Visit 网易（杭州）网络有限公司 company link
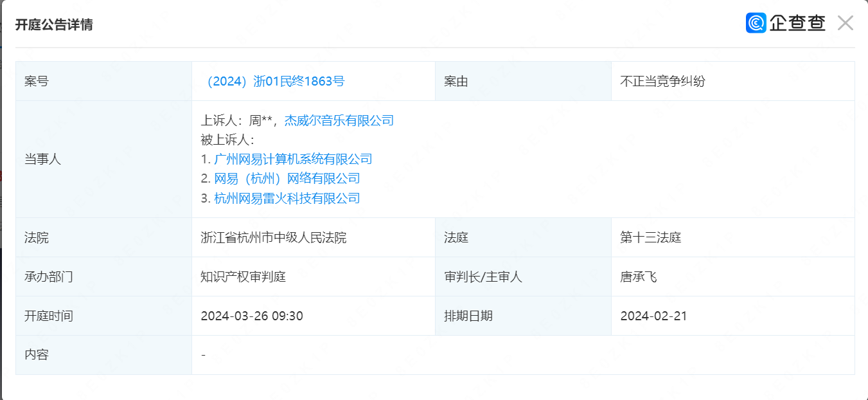 [x=287, y=179]
